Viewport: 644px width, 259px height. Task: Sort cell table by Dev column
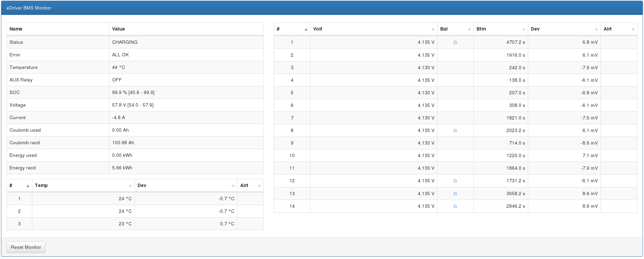coord(564,29)
